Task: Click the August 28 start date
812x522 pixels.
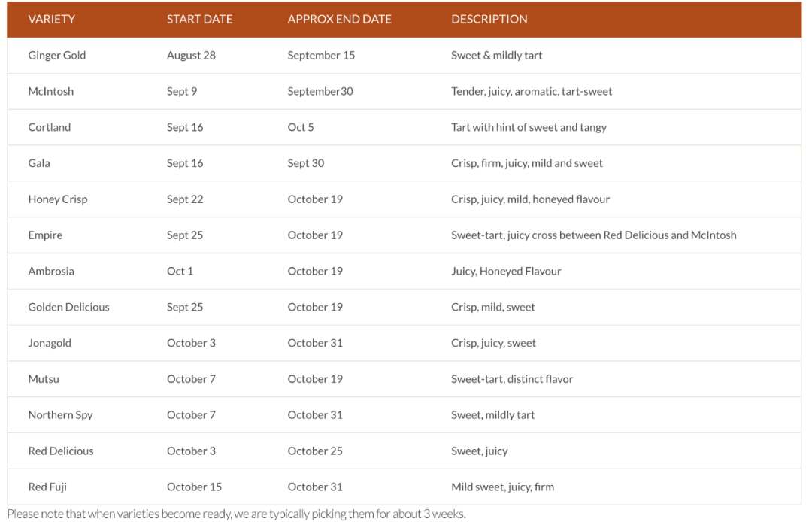Action: (x=191, y=55)
